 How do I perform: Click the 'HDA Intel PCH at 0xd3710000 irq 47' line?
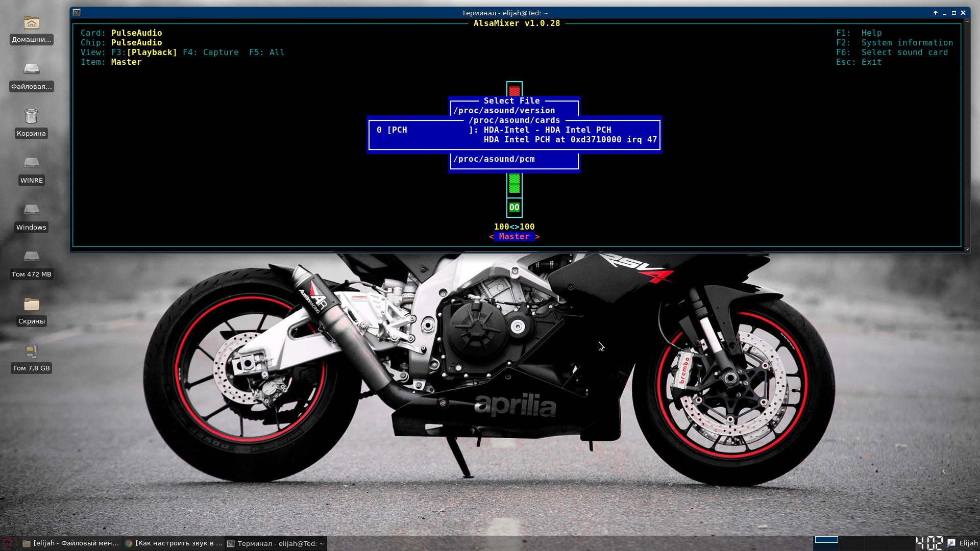click(x=570, y=140)
